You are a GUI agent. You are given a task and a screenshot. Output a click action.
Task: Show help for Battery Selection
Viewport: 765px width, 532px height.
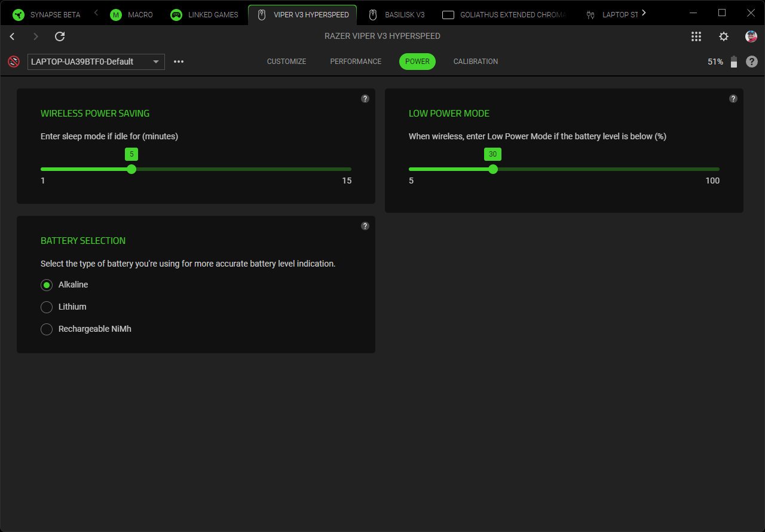365,226
